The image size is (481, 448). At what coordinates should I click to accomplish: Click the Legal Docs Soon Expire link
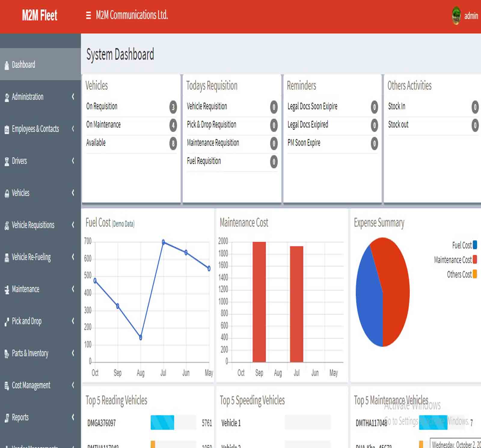tap(312, 106)
